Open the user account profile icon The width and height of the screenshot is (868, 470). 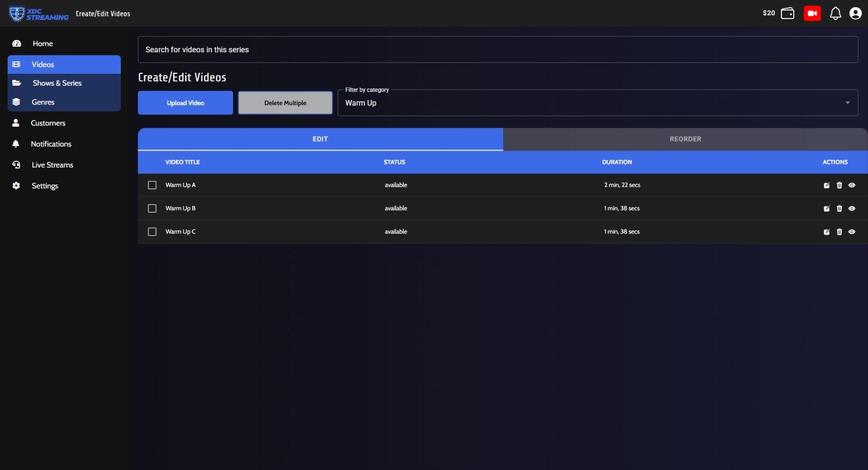click(x=855, y=13)
